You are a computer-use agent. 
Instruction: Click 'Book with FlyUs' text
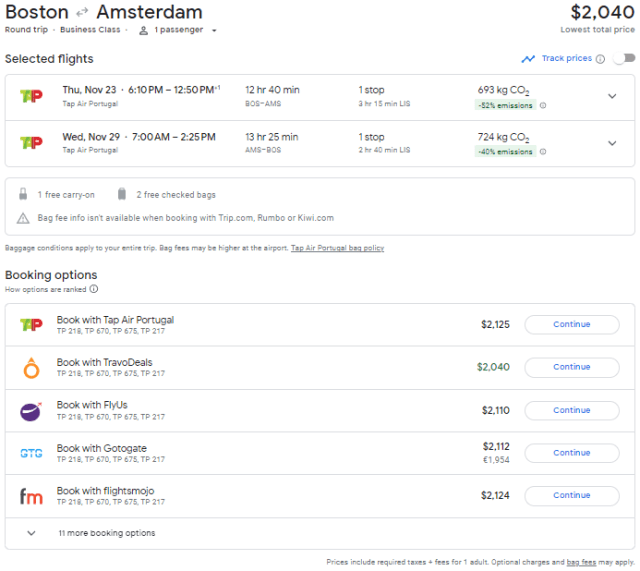pos(92,405)
